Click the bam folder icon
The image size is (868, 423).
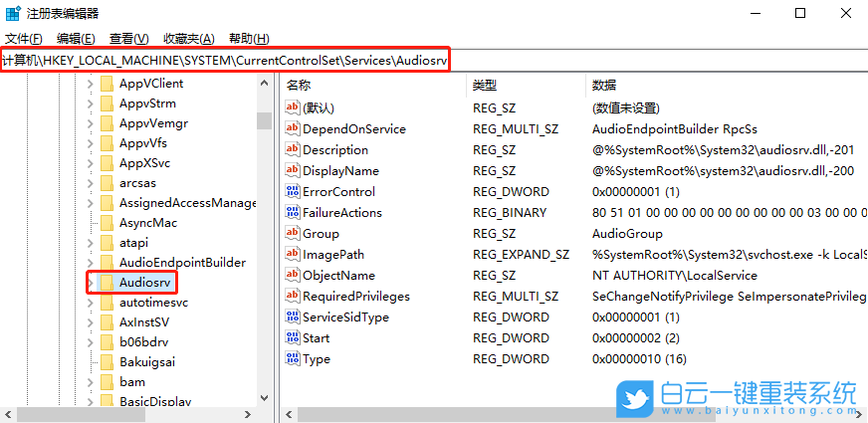tap(107, 382)
